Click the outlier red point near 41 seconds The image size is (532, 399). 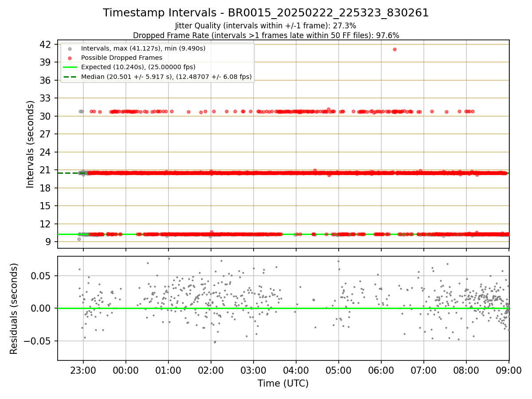(395, 49)
